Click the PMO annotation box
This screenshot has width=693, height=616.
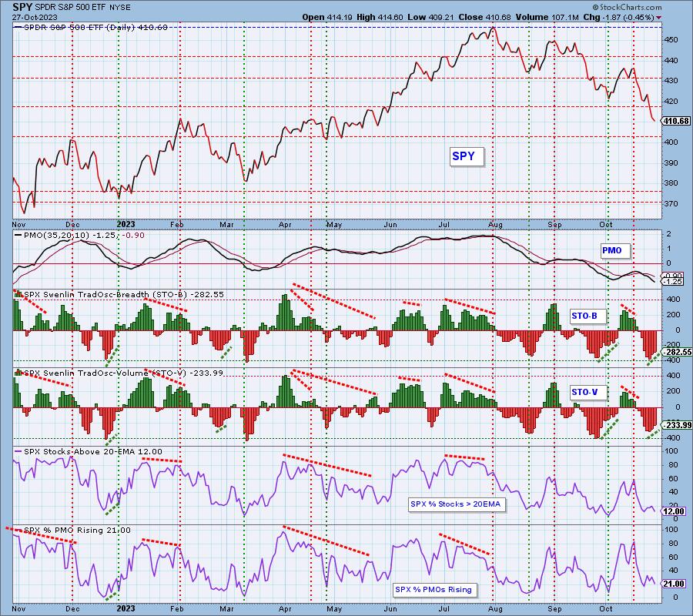[614, 250]
